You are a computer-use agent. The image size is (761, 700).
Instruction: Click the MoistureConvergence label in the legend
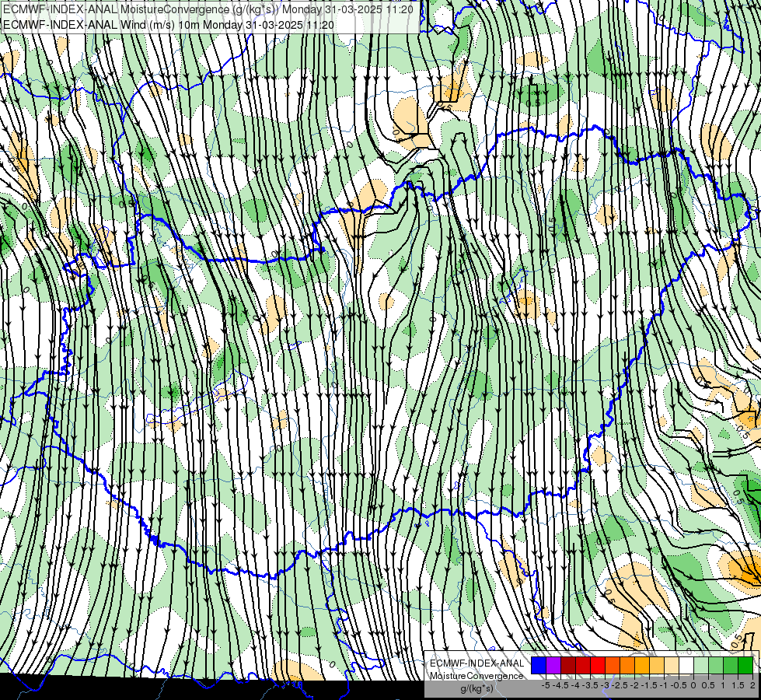pos(476,676)
